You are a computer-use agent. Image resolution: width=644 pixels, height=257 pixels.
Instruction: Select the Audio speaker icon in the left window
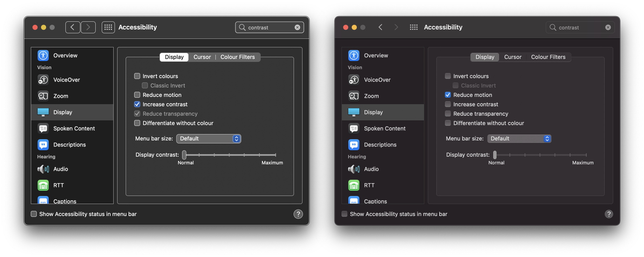coord(43,169)
